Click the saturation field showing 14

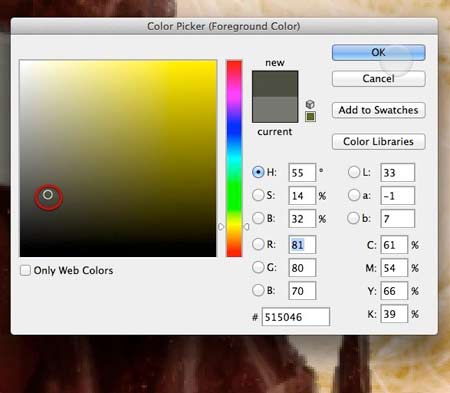[302, 195]
